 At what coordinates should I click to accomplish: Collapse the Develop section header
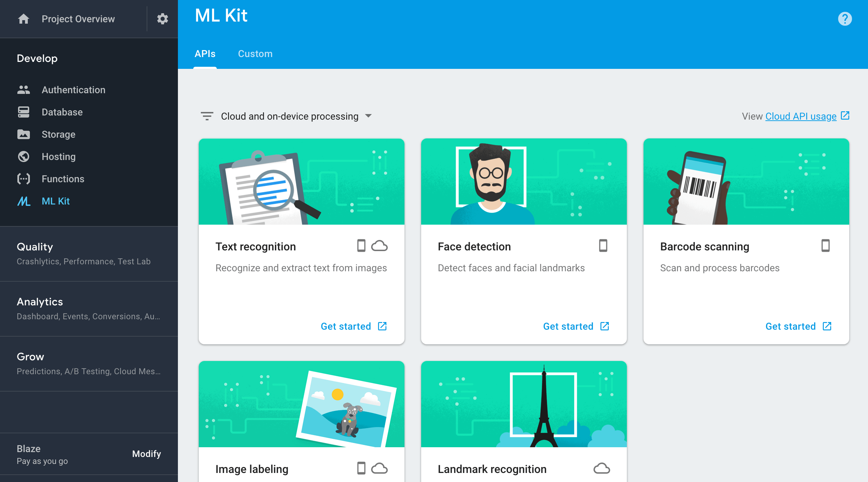(37, 58)
